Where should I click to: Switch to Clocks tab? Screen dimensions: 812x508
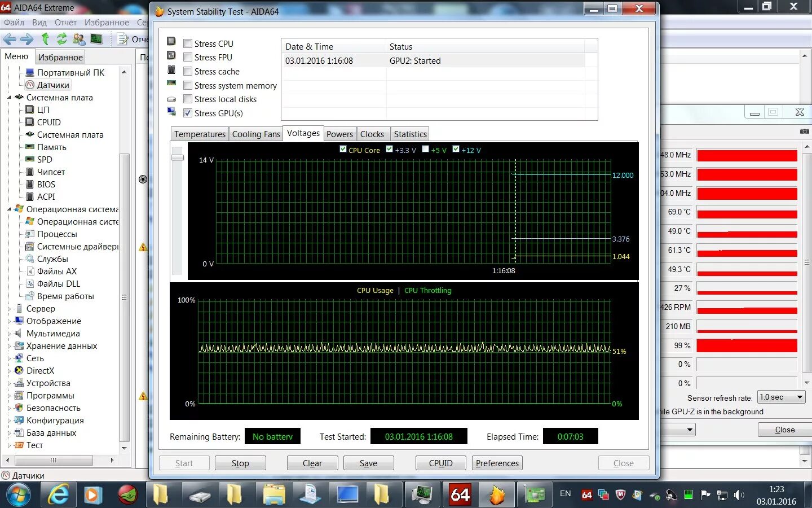(x=372, y=134)
